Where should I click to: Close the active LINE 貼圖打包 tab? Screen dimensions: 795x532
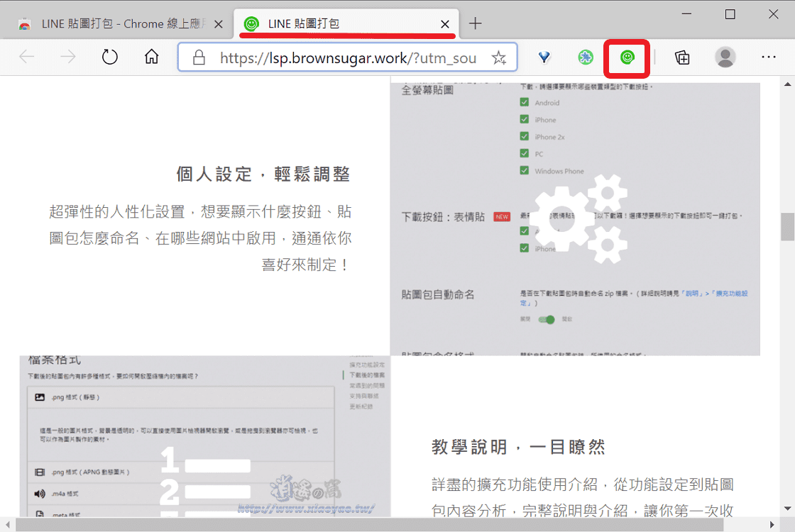(444, 24)
